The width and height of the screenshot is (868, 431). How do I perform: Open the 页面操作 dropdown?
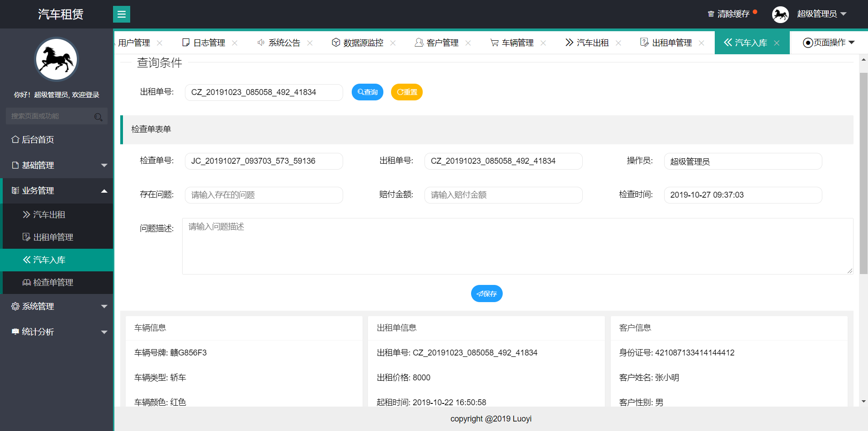click(x=829, y=43)
